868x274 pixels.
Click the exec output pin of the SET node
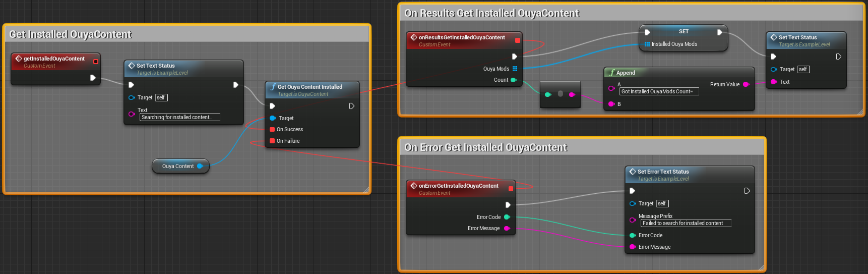(x=720, y=32)
